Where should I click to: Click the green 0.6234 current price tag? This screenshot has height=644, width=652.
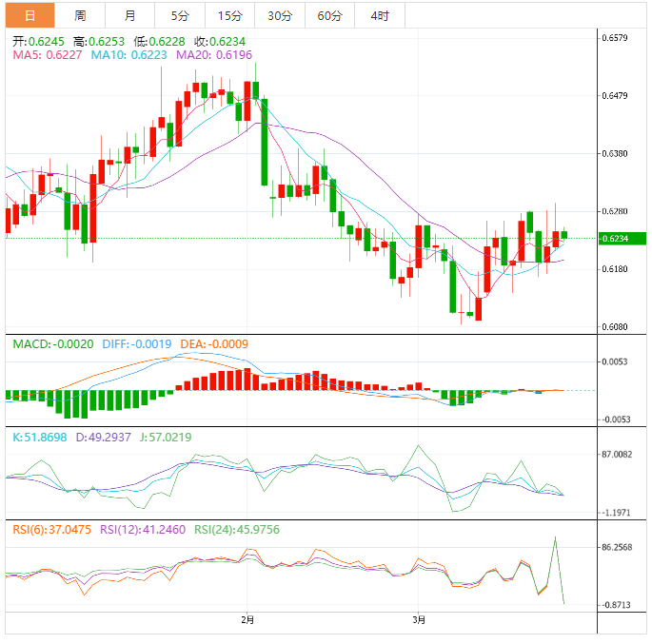coord(622,239)
